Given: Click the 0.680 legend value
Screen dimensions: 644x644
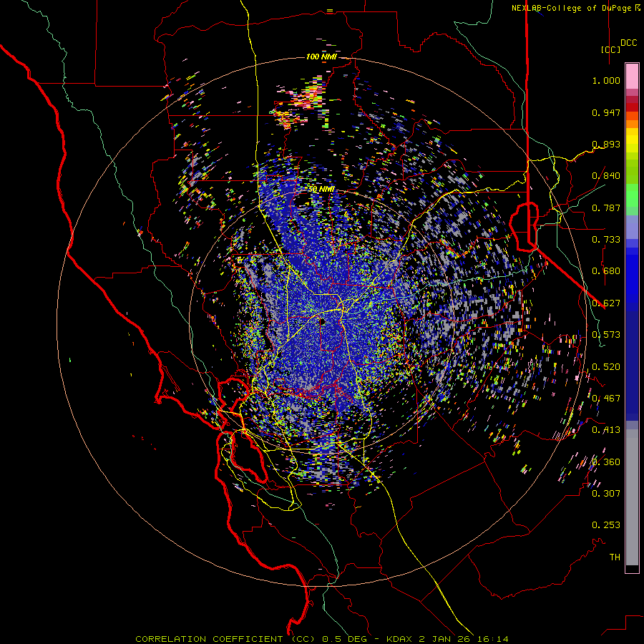Looking at the screenshot, I should pos(606,271).
